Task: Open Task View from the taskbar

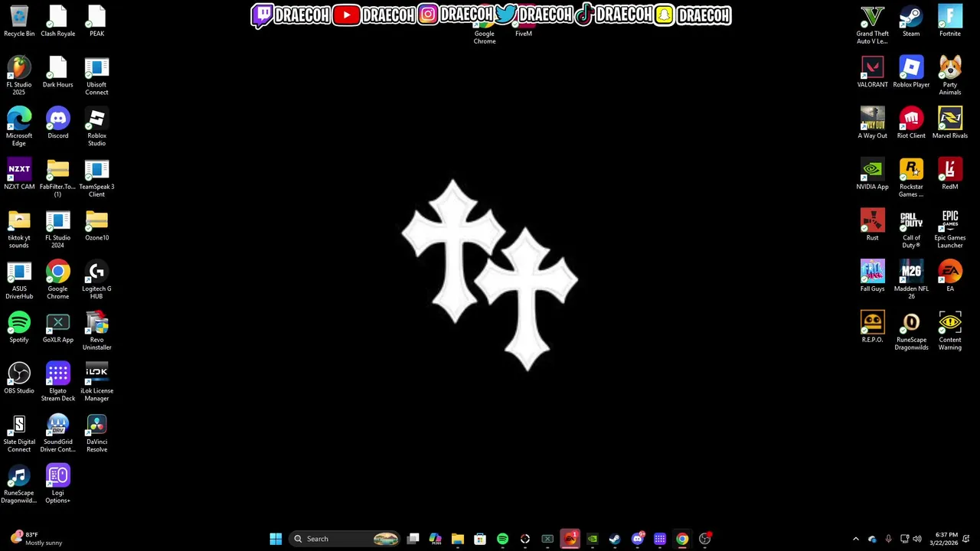Action: coord(413,539)
